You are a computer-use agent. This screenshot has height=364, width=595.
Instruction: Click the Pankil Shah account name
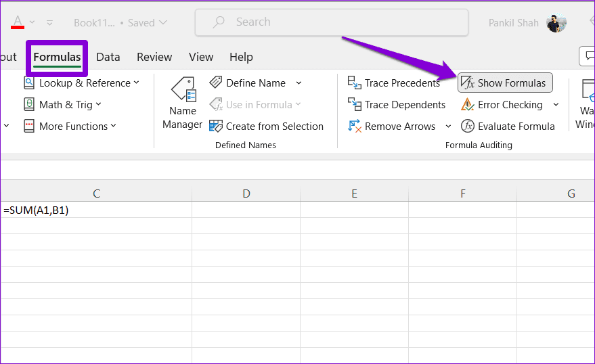513,23
